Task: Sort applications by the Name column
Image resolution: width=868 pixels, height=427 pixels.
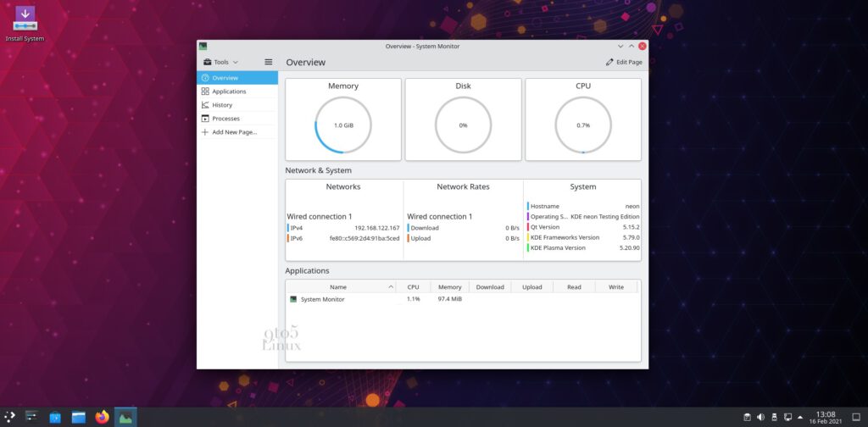Action: 338,287
